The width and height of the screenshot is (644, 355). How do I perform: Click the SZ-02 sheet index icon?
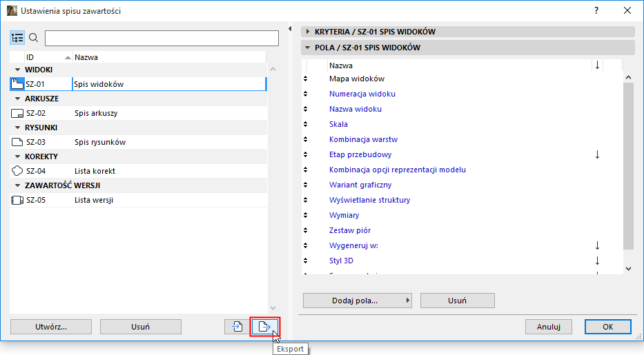click(x=17, y=114)
